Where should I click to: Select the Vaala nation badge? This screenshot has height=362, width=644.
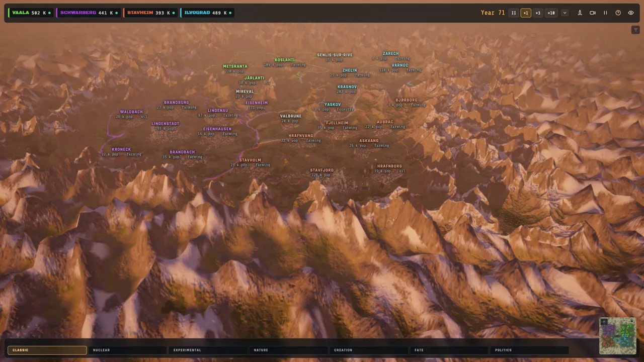tap(31, 13)
